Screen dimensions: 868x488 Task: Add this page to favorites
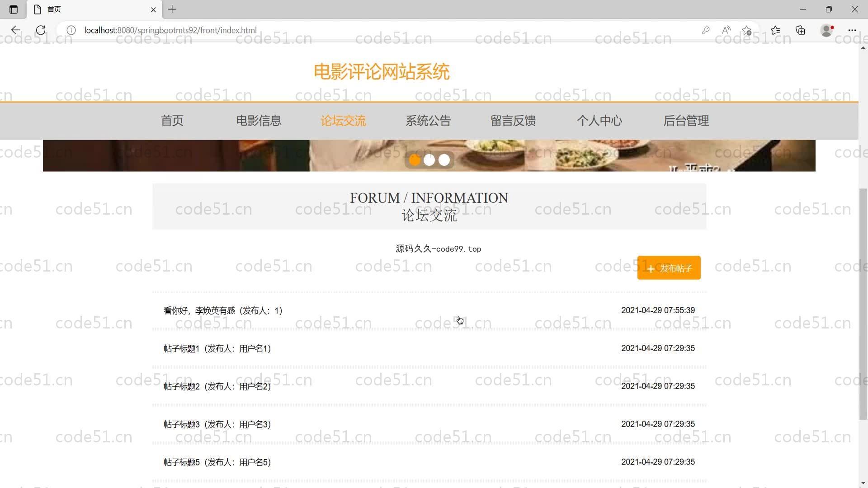point(747,30)
